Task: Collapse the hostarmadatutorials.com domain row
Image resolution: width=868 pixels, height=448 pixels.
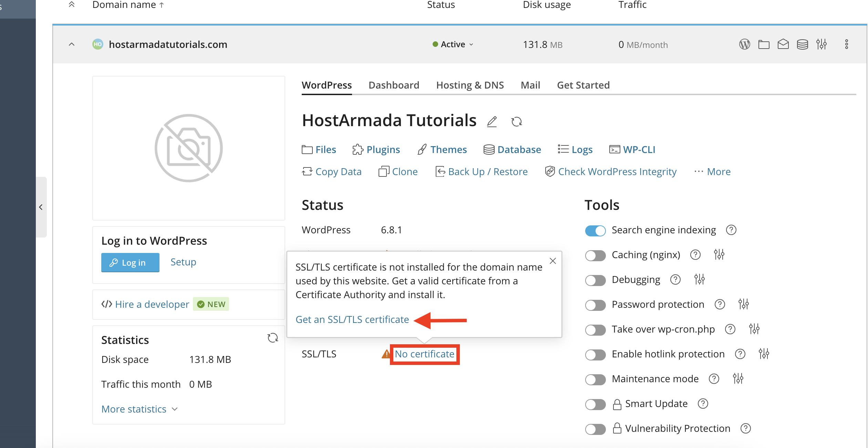Action: tap(72, 44)
